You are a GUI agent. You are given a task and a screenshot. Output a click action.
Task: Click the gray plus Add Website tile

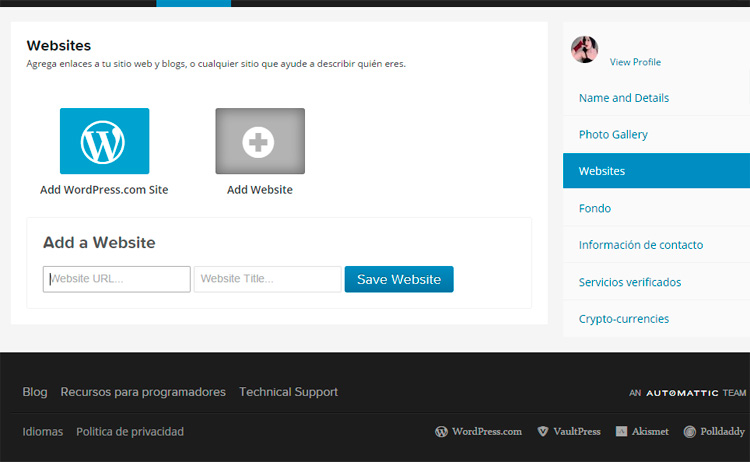click(x=260, y=141)
